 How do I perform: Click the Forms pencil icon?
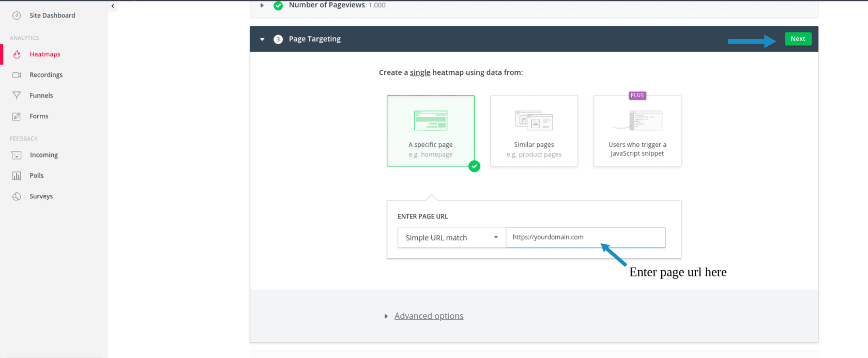click(17, 116)
